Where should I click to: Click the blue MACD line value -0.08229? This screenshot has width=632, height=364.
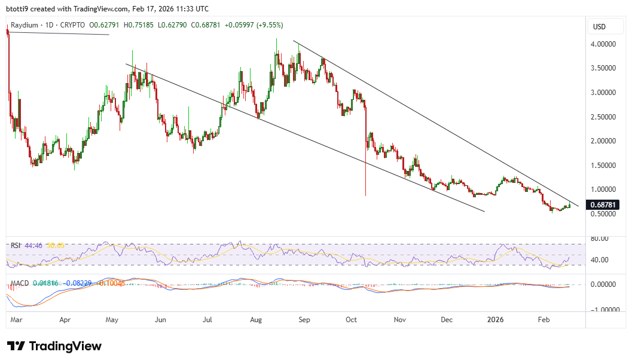pyautogui.click(x=78, y=282)
